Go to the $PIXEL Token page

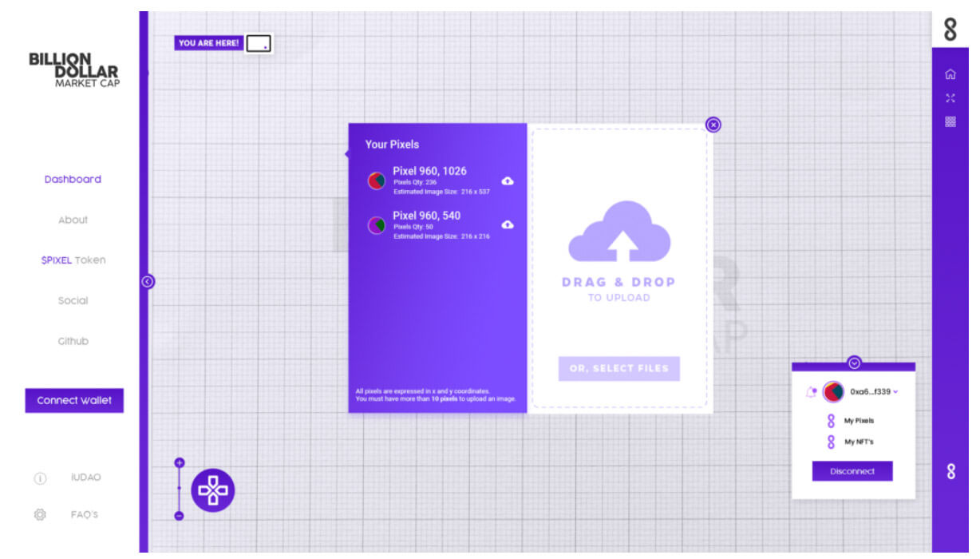(73, 260)
